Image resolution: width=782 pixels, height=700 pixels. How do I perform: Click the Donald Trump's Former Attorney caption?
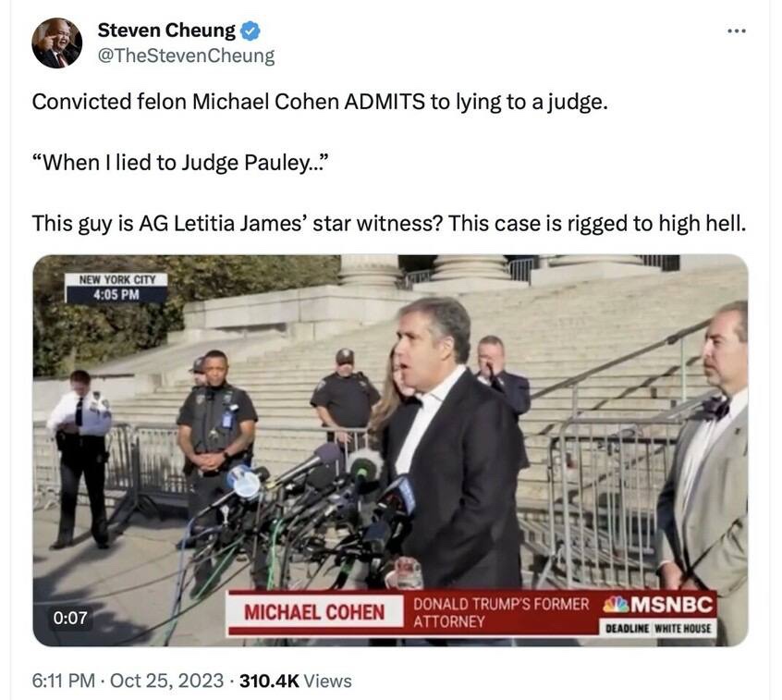click(x=501, y=612)
